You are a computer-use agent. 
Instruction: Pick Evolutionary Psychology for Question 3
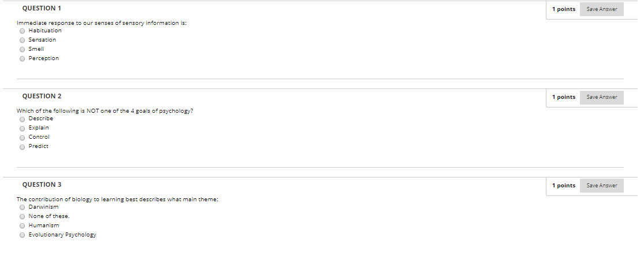coord(22,235)
